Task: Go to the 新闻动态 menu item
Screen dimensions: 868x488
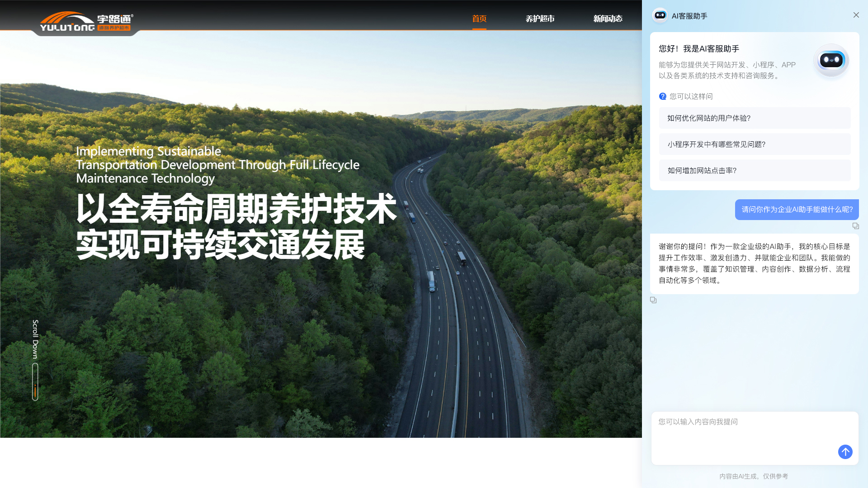Action: coord(608,19)
